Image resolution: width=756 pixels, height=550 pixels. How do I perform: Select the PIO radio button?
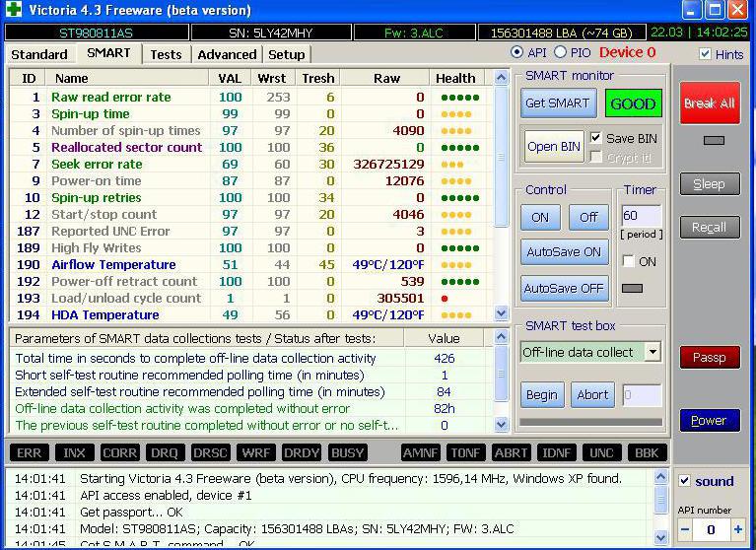[x=561, y=52]
